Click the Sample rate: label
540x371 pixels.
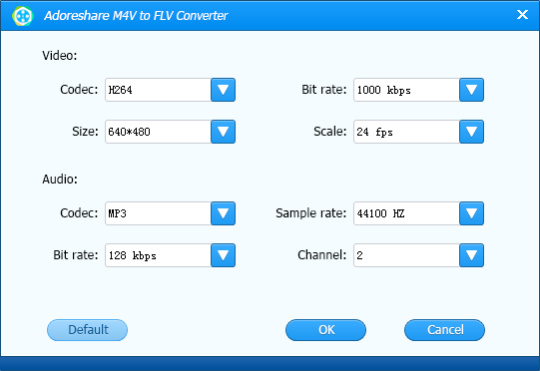coord(311,213)
